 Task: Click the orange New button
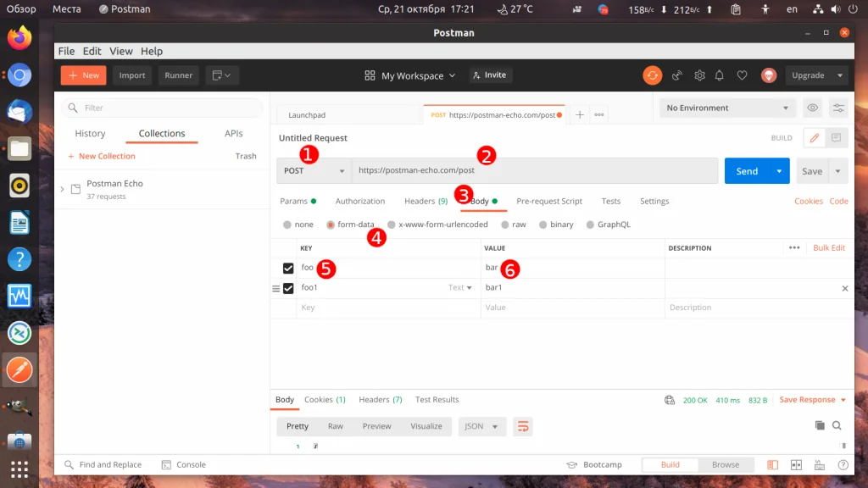84,75
